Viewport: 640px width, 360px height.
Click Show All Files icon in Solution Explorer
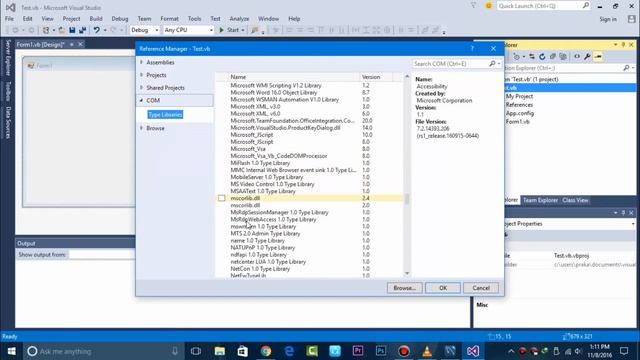pyautogui.click(x=563, y=57)
